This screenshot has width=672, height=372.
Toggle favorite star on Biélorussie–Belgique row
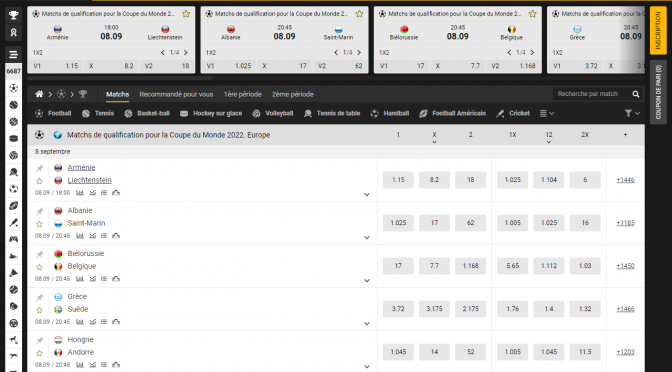point(39,267)
